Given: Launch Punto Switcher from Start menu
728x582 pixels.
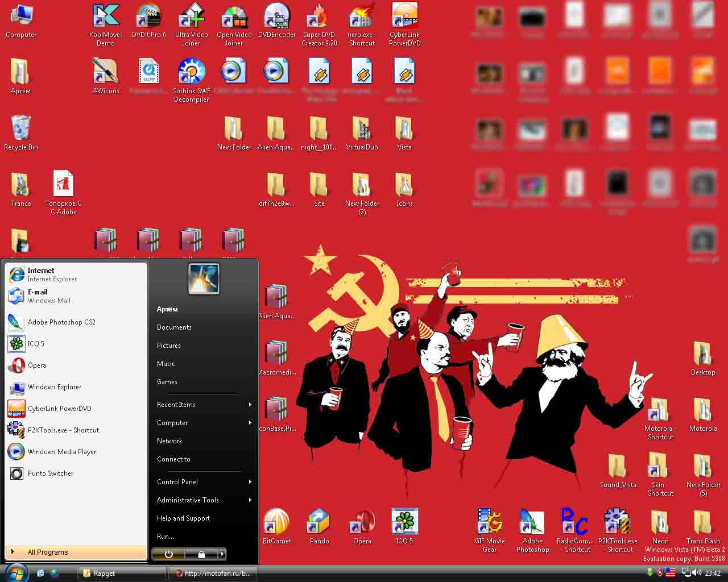Looking at the screenshot, I should point(76,473).
